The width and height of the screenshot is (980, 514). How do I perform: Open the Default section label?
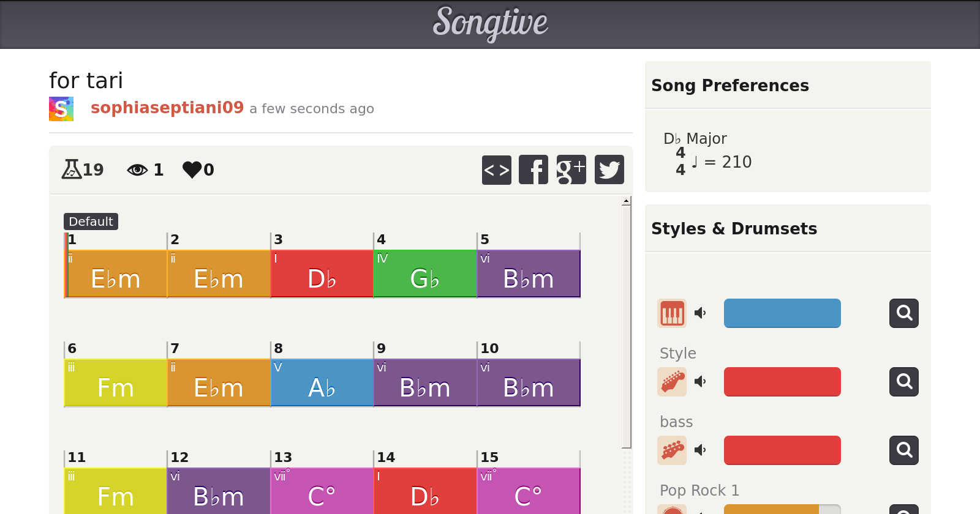coord(91,222)
